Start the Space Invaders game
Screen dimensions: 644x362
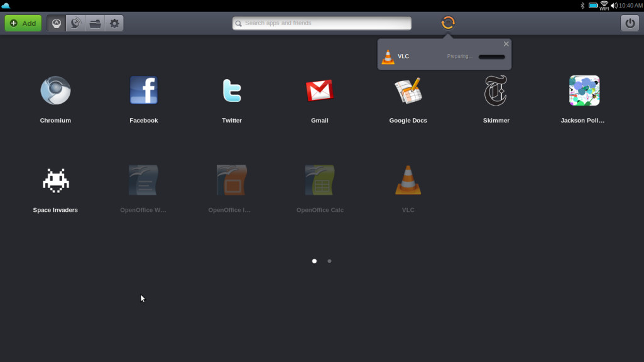coord(55,180)
